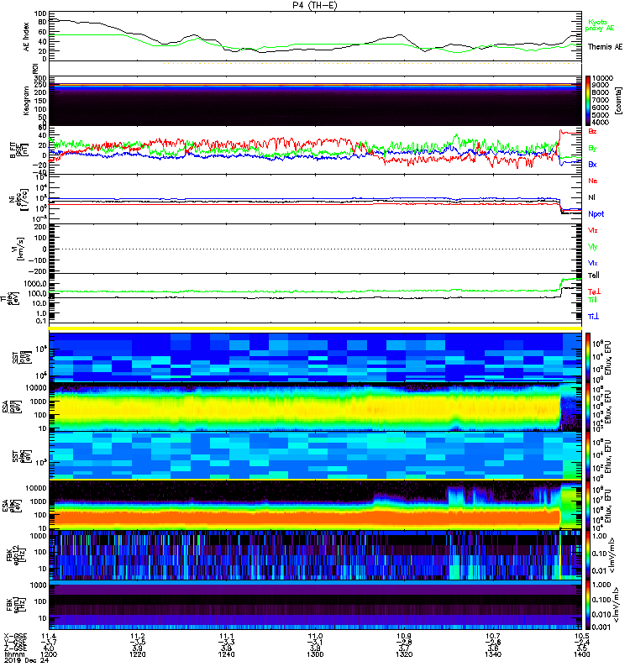Click the ESA ion Eflux color bar
This screenshot has width=630, height=672.
click(x=587, y=407)
